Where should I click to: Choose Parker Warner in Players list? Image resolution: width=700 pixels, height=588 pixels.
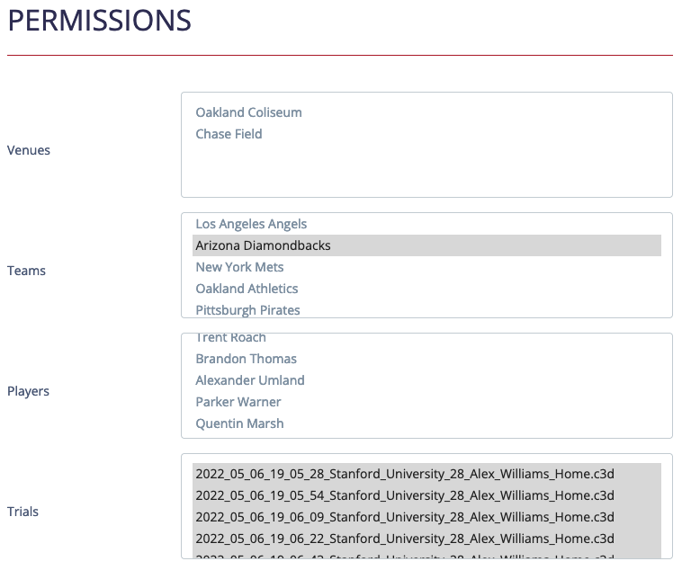[x=238, y=402]
